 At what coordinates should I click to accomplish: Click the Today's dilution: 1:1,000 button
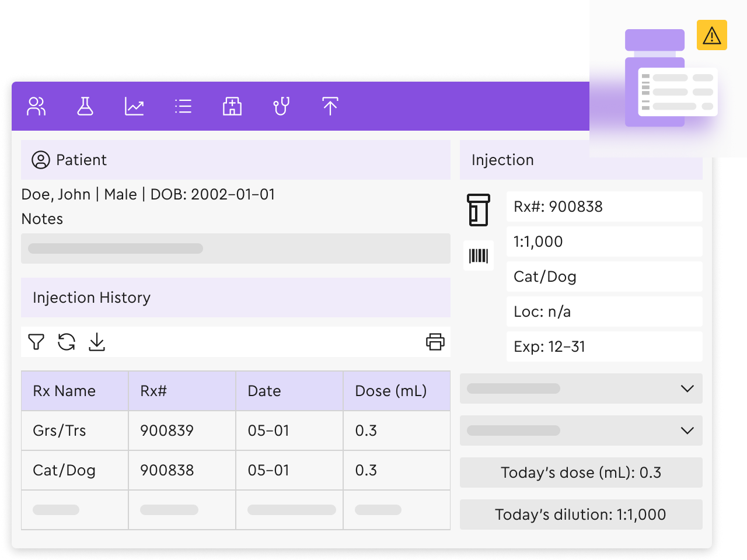coord(581,514)
